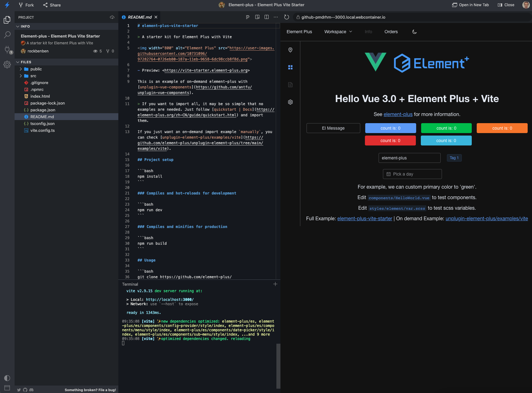Viewport: 532px width, 393px height.
Task: Expand the public folder
Action: click(36, 69)
